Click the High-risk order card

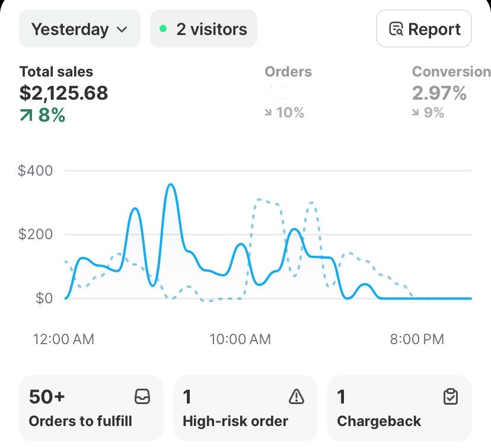[245, 408]
